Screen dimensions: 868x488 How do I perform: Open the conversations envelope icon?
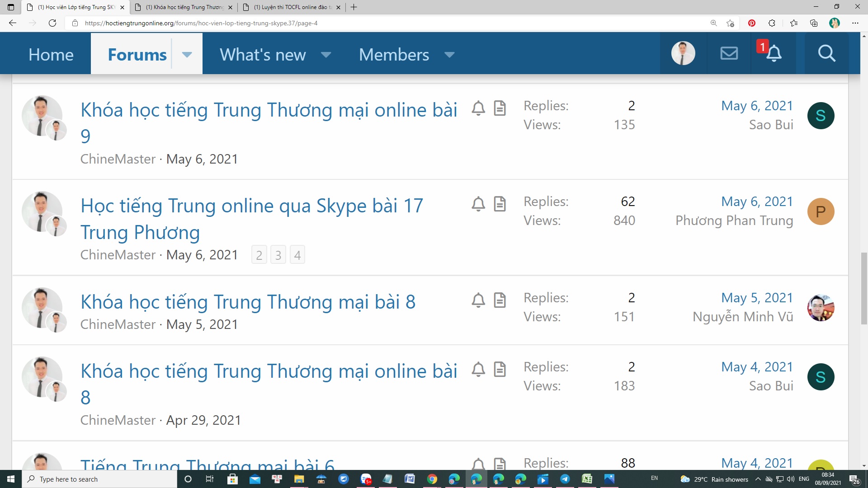point(729,53)
